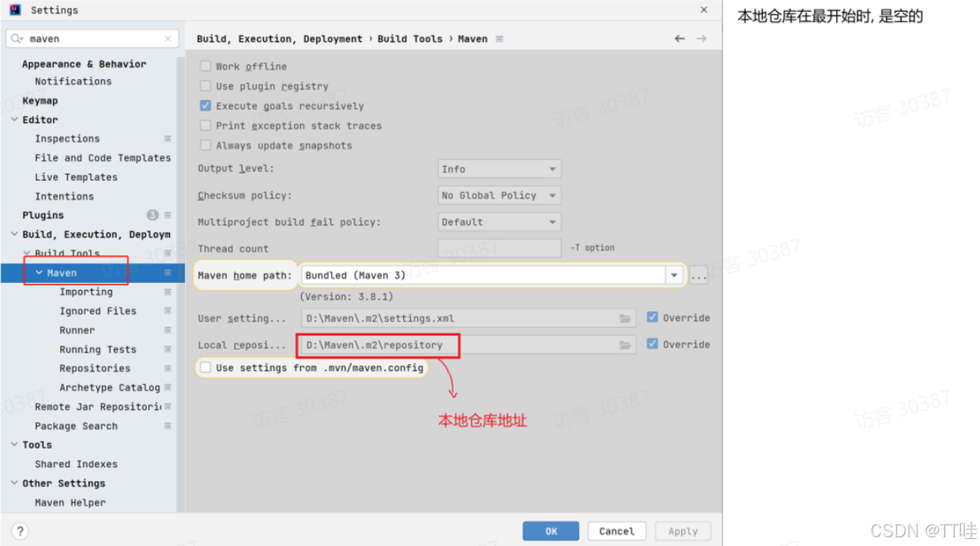Click the Cancel button
Screen dimensions: 980x546
pyautogui.click(x=616, y=531)
